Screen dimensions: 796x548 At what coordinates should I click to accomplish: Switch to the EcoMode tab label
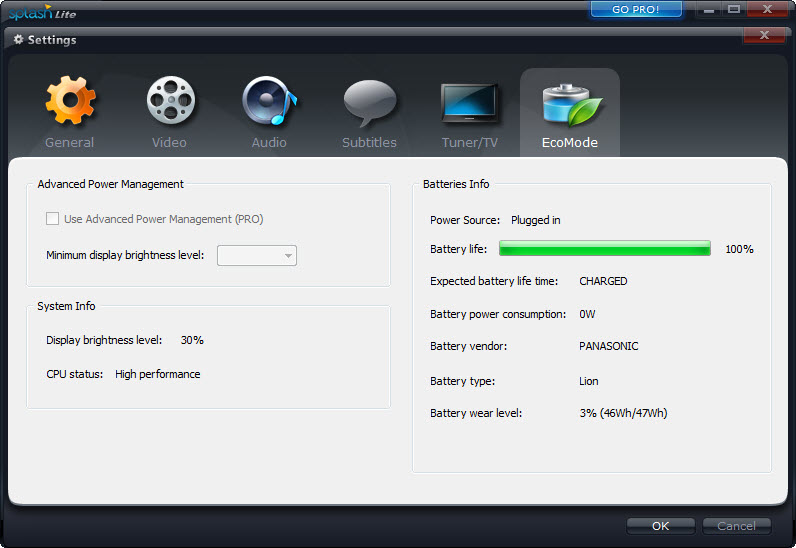[570, 142]
